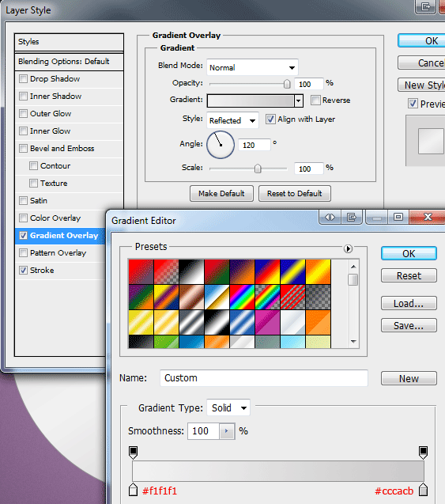Select Blending Options: Default

click(x=69, y=62)
